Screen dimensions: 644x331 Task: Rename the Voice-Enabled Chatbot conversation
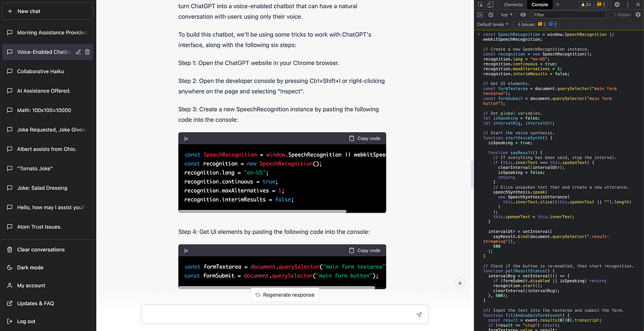pos(78,52)
